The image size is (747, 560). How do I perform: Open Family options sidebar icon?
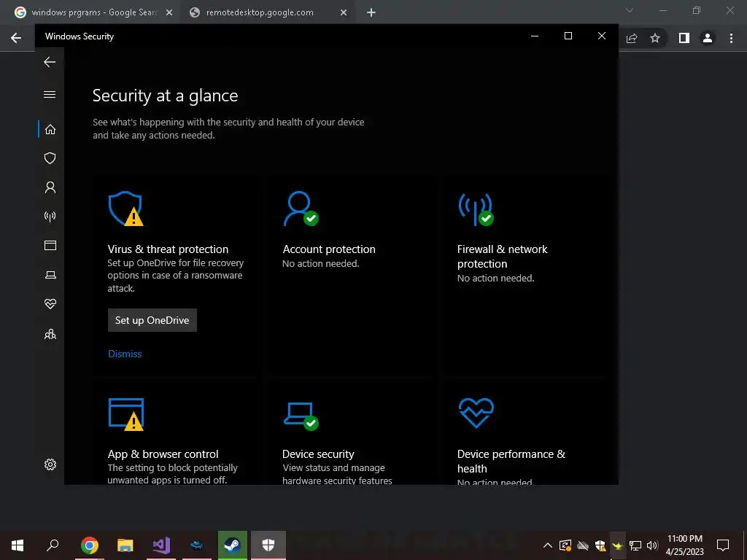[x=50, y=334]
